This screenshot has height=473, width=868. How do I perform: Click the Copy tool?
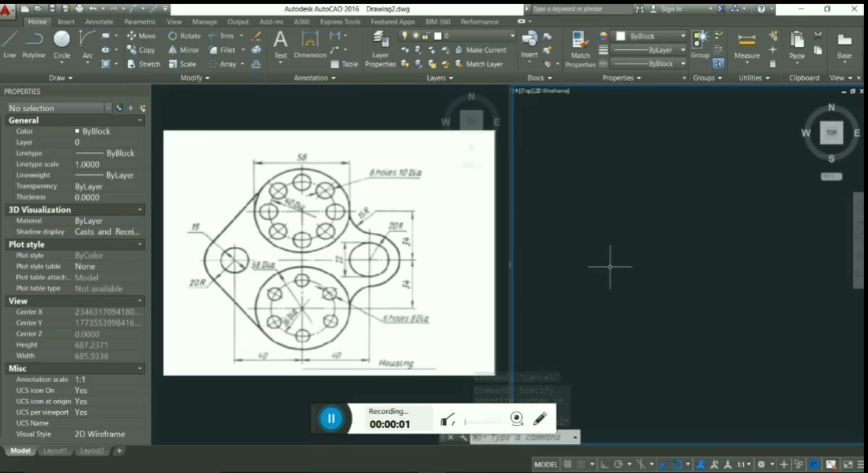point(141,50)
